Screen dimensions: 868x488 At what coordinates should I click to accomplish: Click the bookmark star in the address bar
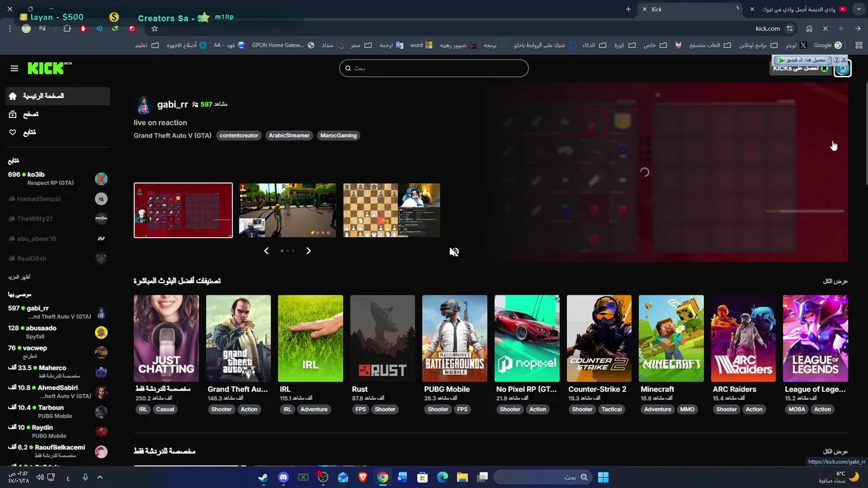[x=155, y=28]
